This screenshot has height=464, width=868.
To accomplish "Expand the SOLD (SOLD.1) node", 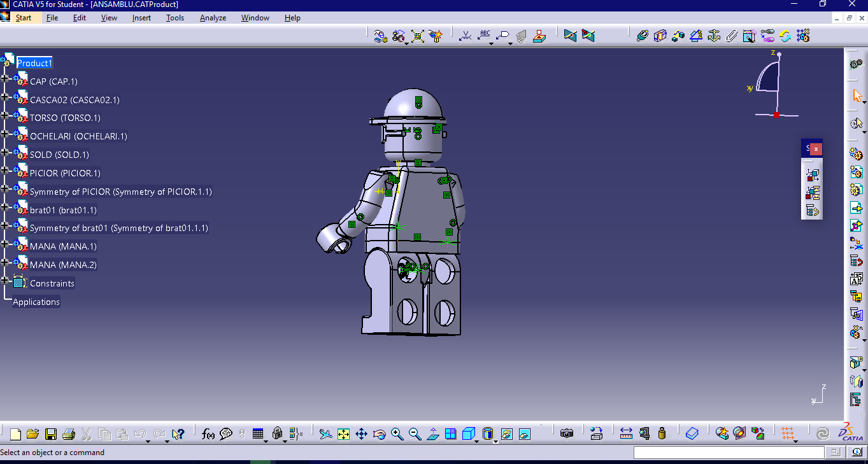I will (x=5, y=152).
